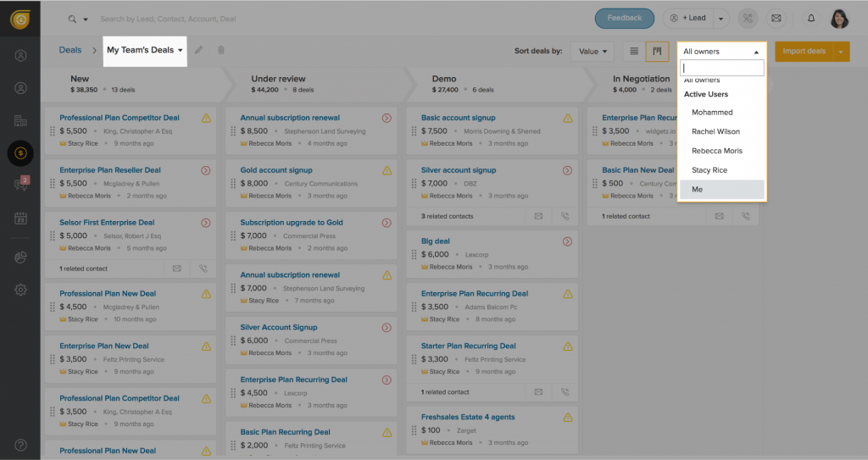This screenshot has width=868, height=460.
Task: Select Rebecca Moris in owners list
Action: 722,151
